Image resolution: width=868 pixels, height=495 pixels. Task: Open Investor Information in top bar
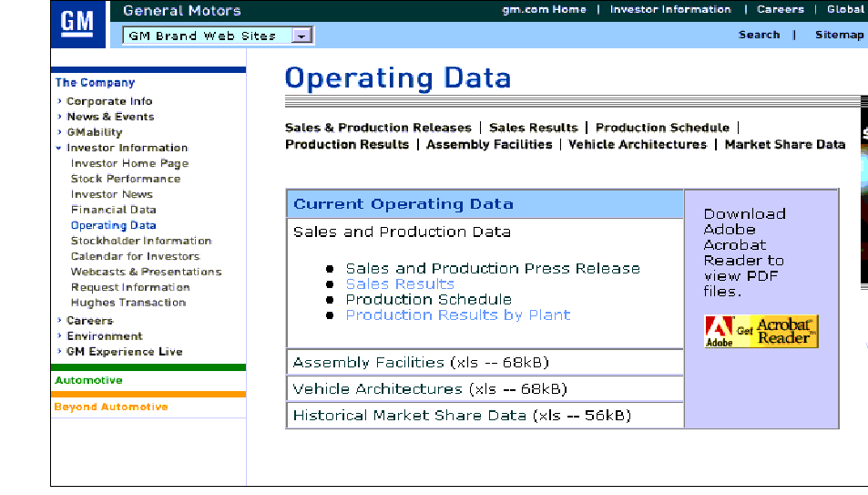670,9
